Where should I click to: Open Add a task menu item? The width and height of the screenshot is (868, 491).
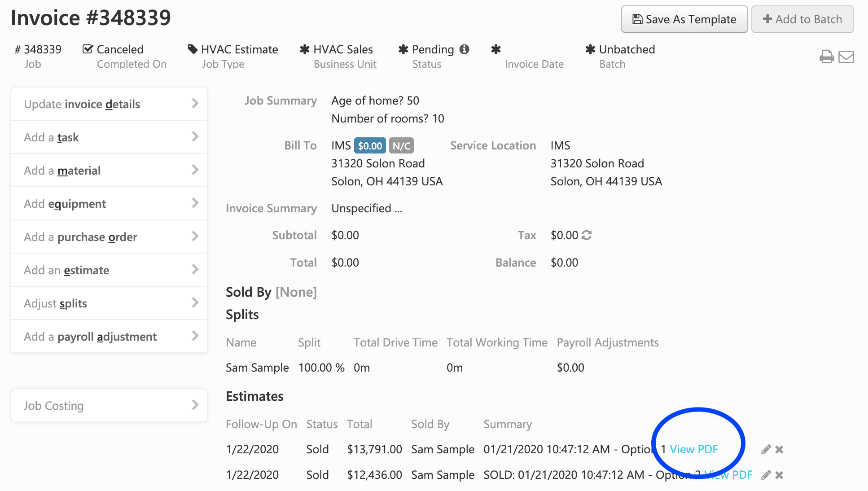(109, 137)
